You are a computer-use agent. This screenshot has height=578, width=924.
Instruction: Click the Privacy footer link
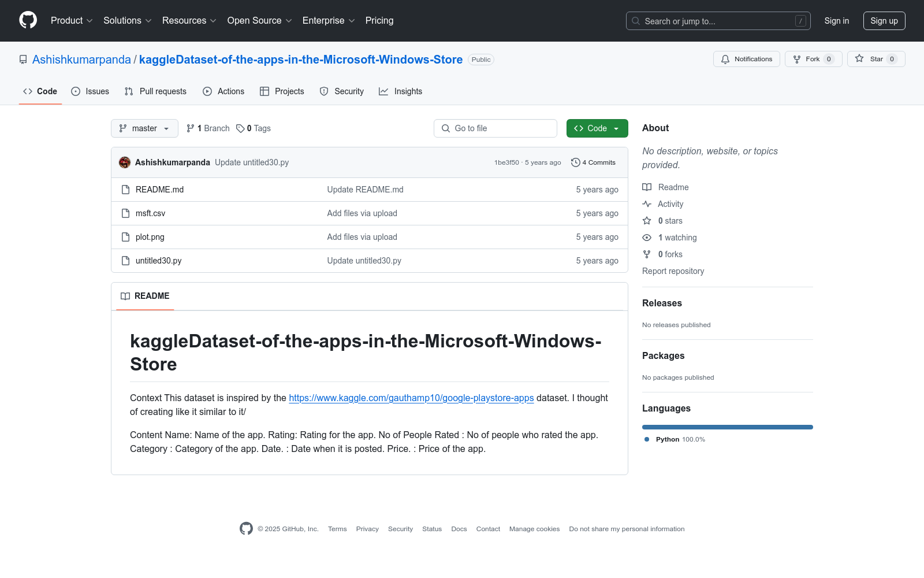pyautogui.click(x=367, y=529)
